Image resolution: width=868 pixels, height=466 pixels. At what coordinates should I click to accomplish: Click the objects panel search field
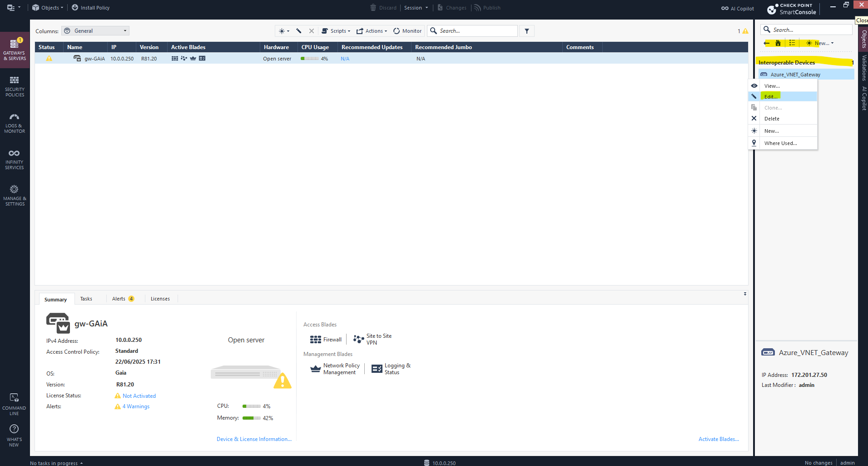[806, 30]
